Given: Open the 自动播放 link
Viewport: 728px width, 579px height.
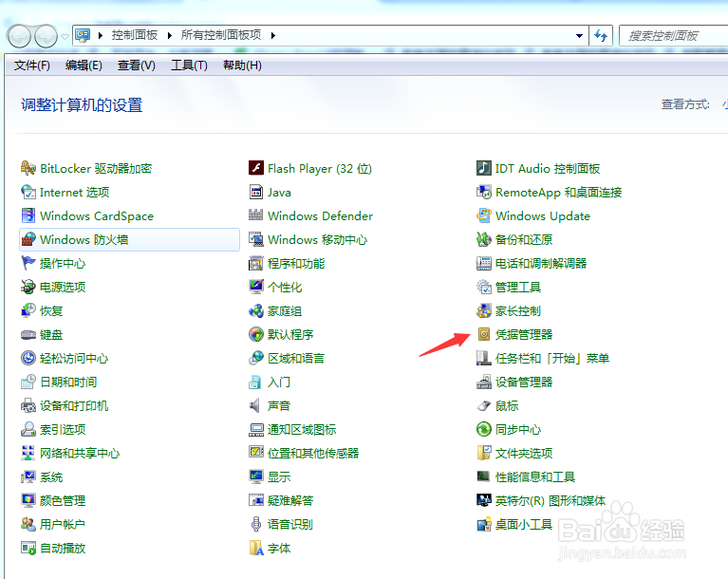Looking at the screenshot, I should pos(63,548).
